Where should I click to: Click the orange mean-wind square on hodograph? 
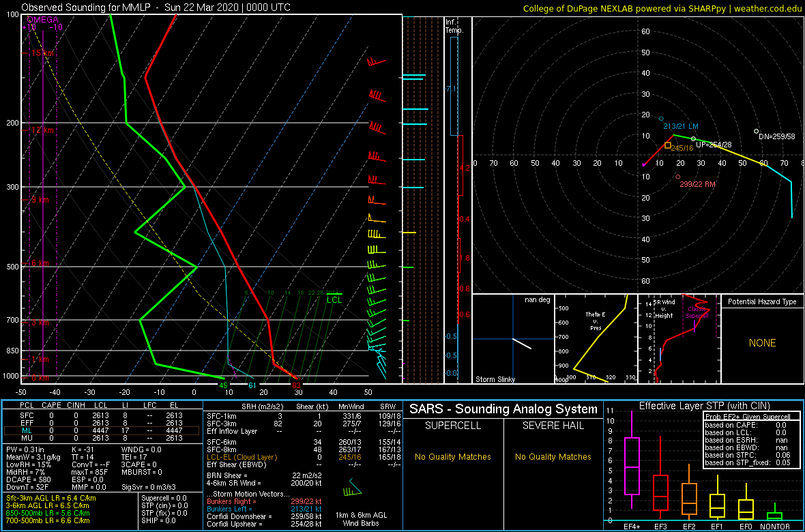click(x=667, y=146)
